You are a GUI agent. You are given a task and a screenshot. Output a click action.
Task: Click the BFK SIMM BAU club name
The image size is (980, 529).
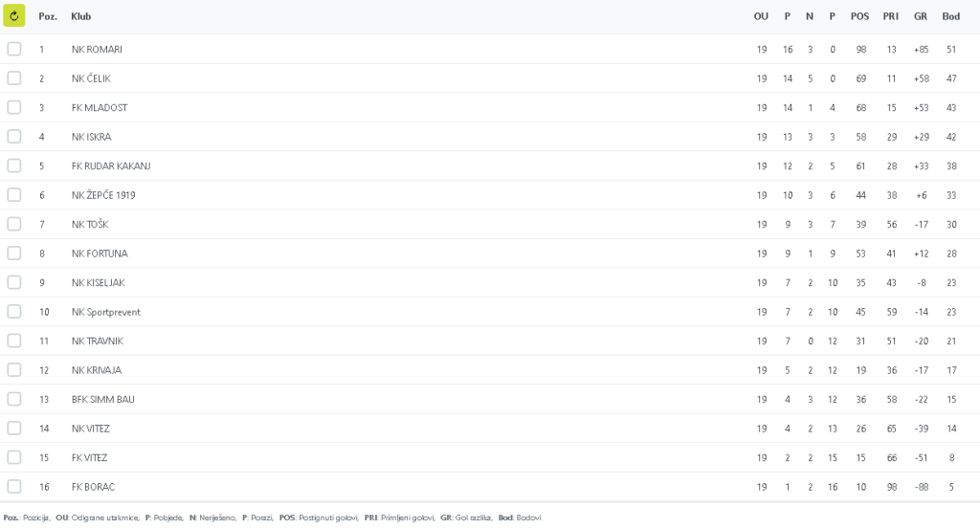(x=102, y=400)
